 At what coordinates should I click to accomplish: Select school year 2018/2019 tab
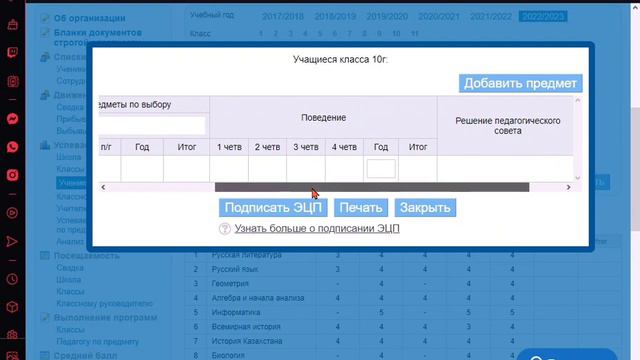335,16
